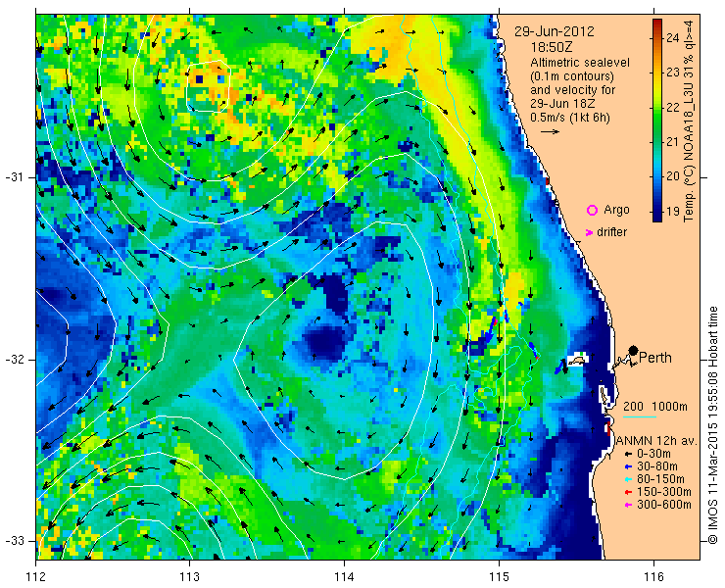The height and width of the screenshot is (588, 725).
Task: Select the time text 18:50Z
Action: pyautogui.click(x=552, y=47)
